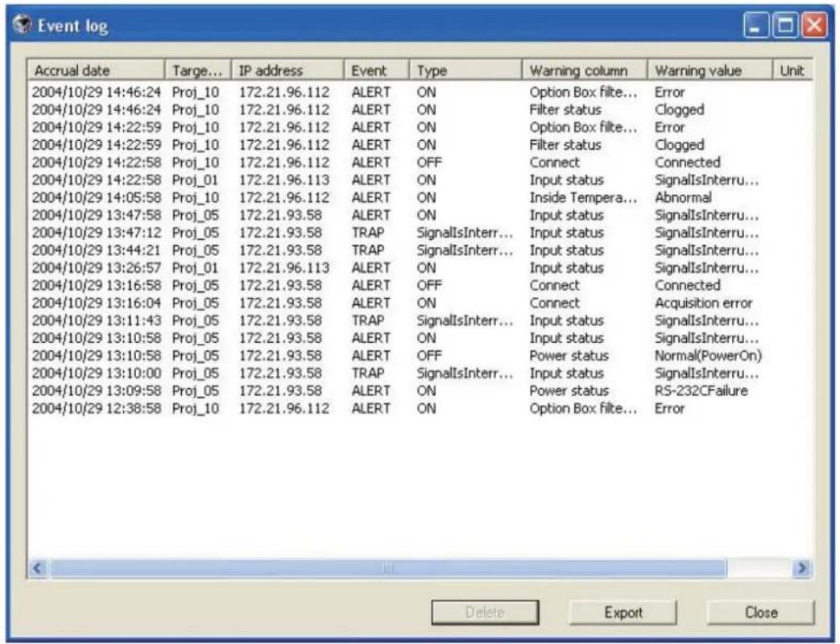Click the Event log title bar icon

point(22,25)
